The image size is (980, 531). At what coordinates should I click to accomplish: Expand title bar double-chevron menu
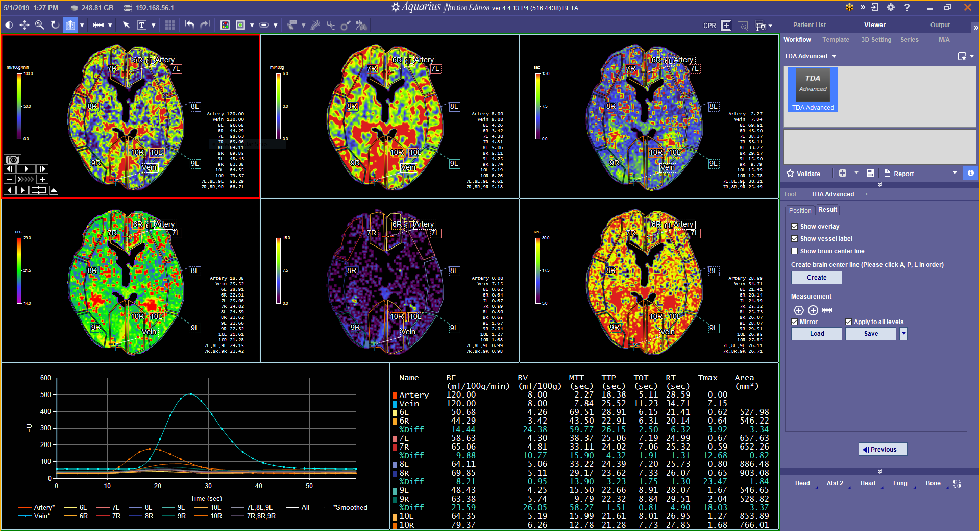(862, 7)
